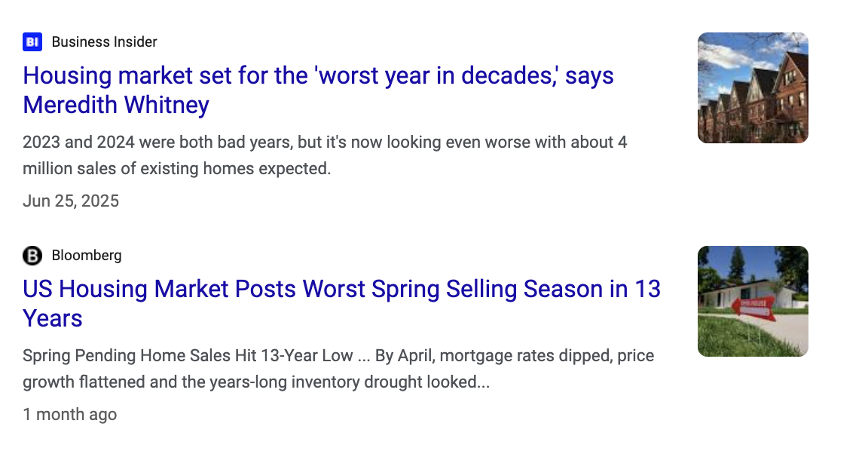
Task: Click 'million sales of existing homes expected' line
Action: click(x=176, y=168)
